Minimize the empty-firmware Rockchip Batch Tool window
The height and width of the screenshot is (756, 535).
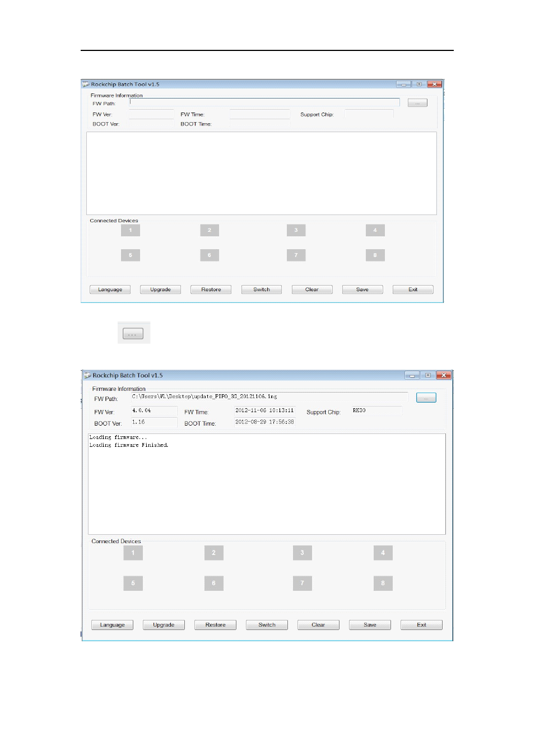pyautogui.click(x=403, y=84)
